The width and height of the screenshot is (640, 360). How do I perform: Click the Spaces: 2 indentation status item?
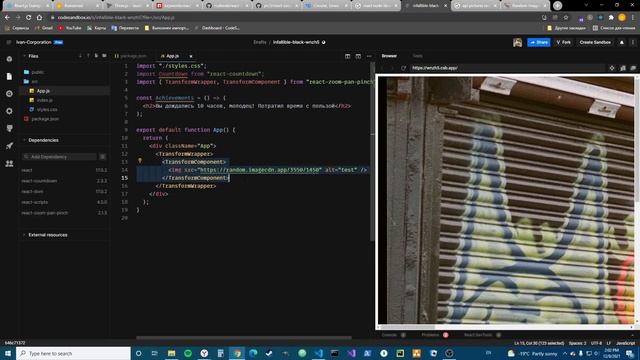point(577,343)
